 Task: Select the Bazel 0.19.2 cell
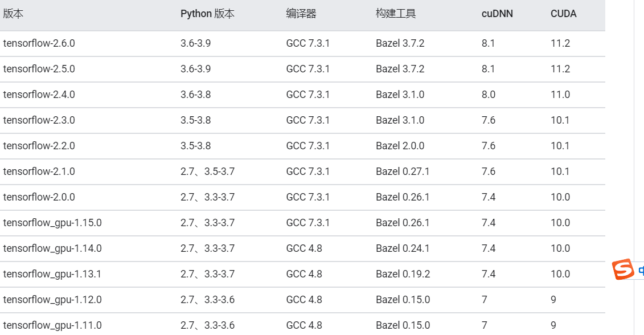click(x=403, y=274)
